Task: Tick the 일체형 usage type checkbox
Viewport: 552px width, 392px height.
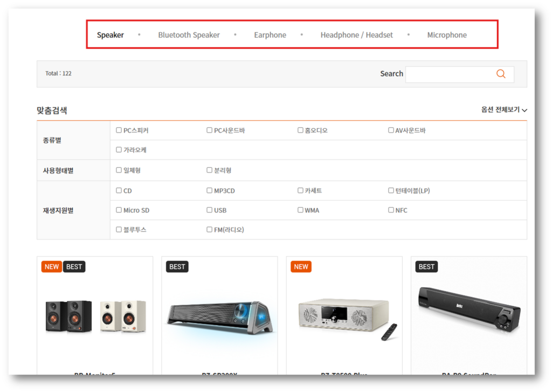Action: pos(119,170)
